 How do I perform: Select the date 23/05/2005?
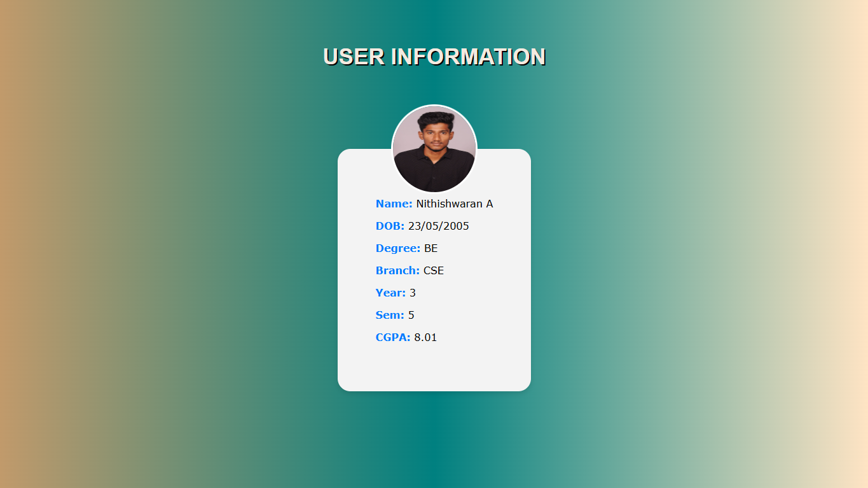click(439, 226)
